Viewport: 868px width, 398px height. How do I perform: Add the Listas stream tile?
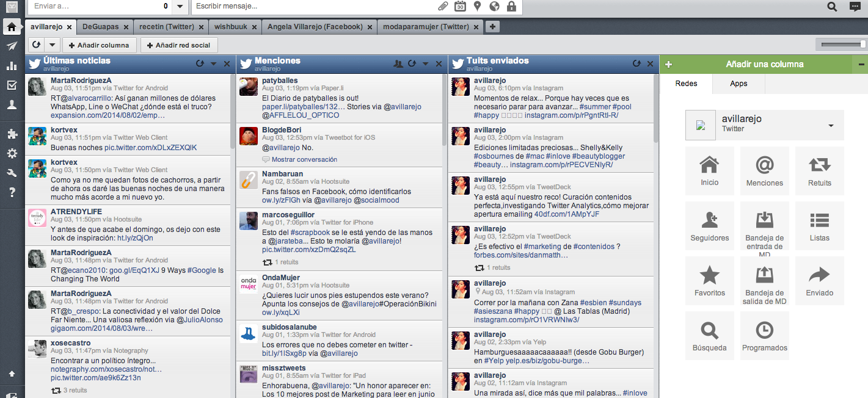pos(819,226)
